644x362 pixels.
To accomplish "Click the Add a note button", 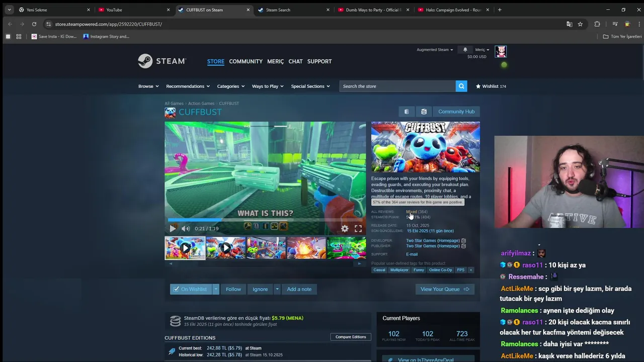I will click(299, 289).
